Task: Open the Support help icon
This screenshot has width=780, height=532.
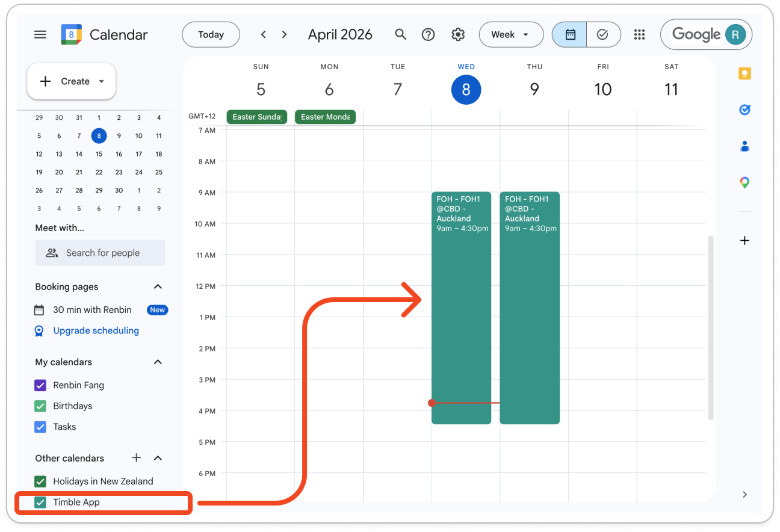Action: 429,34
